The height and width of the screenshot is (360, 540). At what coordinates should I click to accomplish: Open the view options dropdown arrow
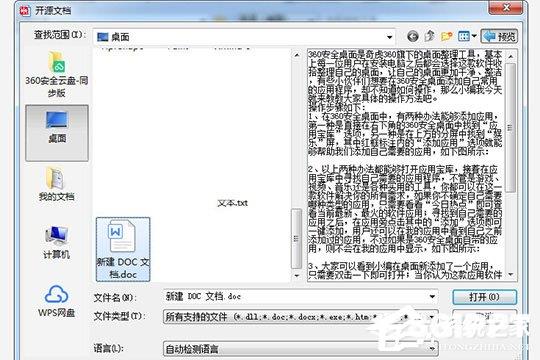pos(474,36)
